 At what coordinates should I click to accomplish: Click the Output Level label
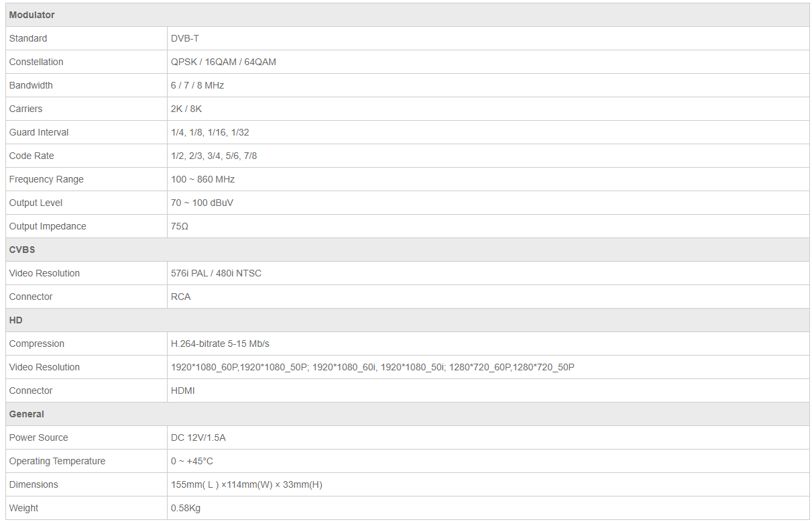tap(36, 203)
